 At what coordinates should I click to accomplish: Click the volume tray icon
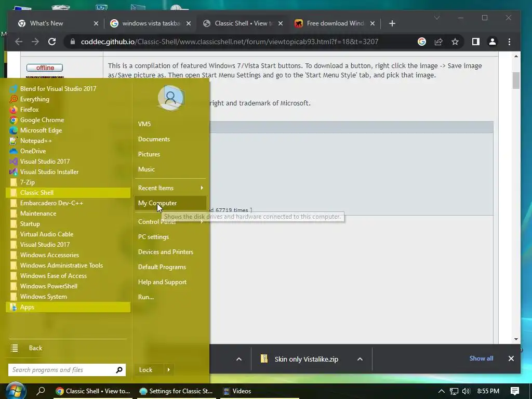(x=466, y=391)
